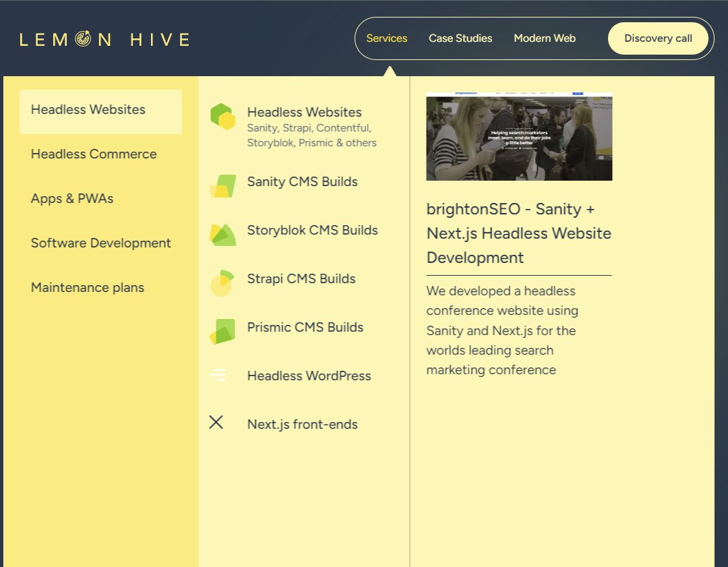
Task: Select the Headless Commerce category
Action: 94,154
